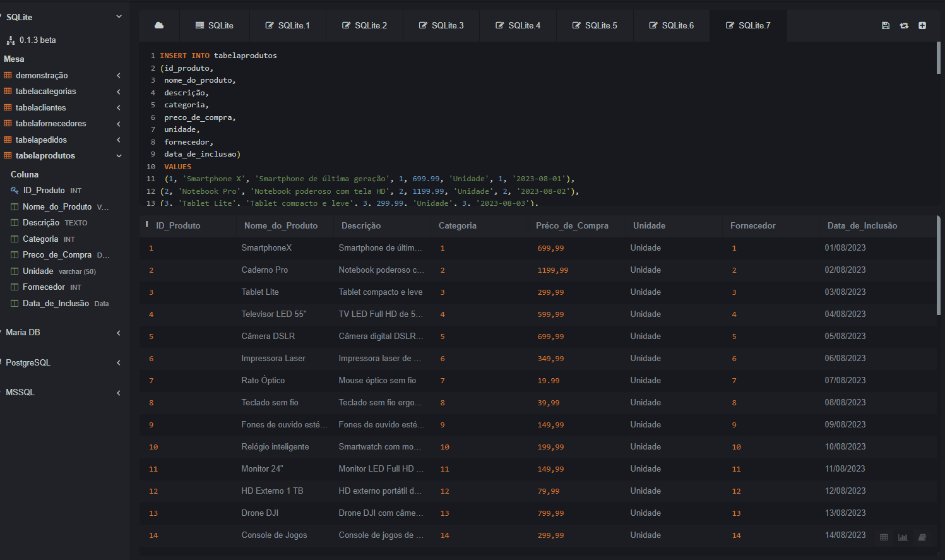Switch to the SQLite.5 tab
Image resolution: width=945 pixels, height=560 pixels.
(595, 25)
